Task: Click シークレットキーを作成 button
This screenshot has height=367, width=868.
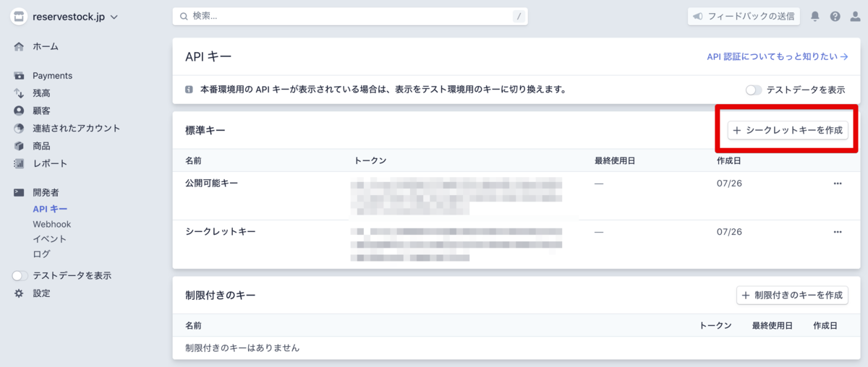Action: (788, 131)
